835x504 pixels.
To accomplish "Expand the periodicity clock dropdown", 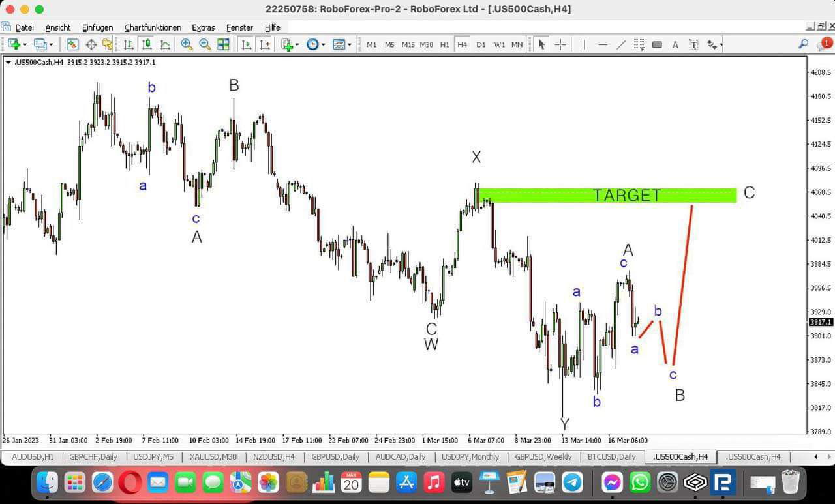I will coord(324,44).
